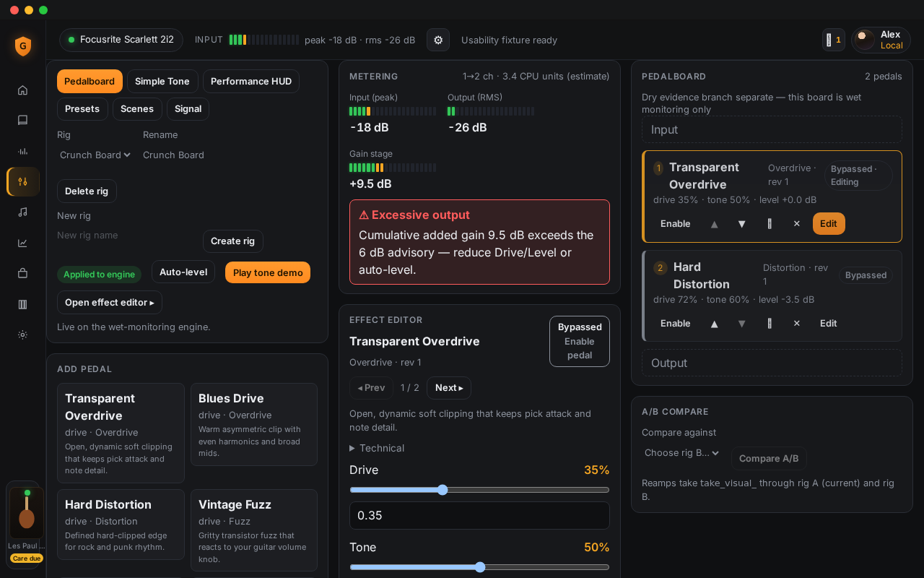
Task: Open the Rig dropdown showing Crunch Board
Action: click(95, 155)
